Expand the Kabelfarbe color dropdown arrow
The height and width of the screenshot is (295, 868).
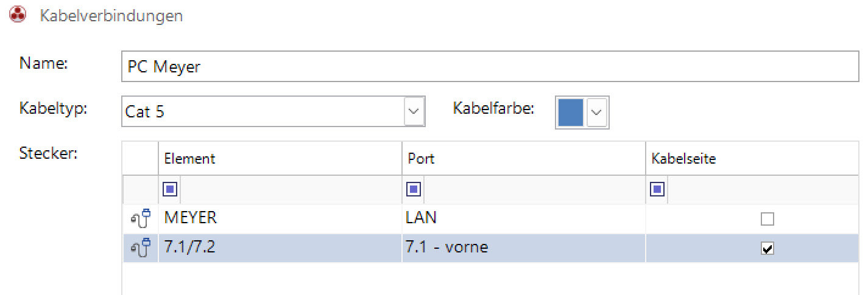[x=597, y=112]
